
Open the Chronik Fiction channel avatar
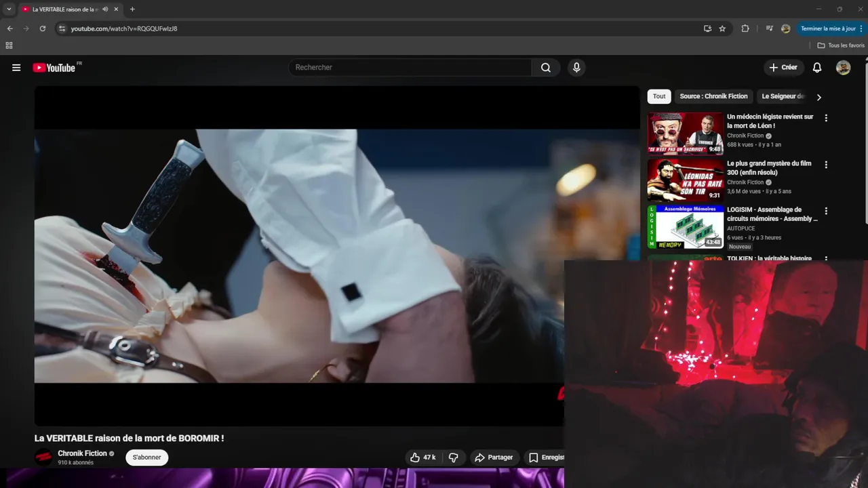pos(43,457)
